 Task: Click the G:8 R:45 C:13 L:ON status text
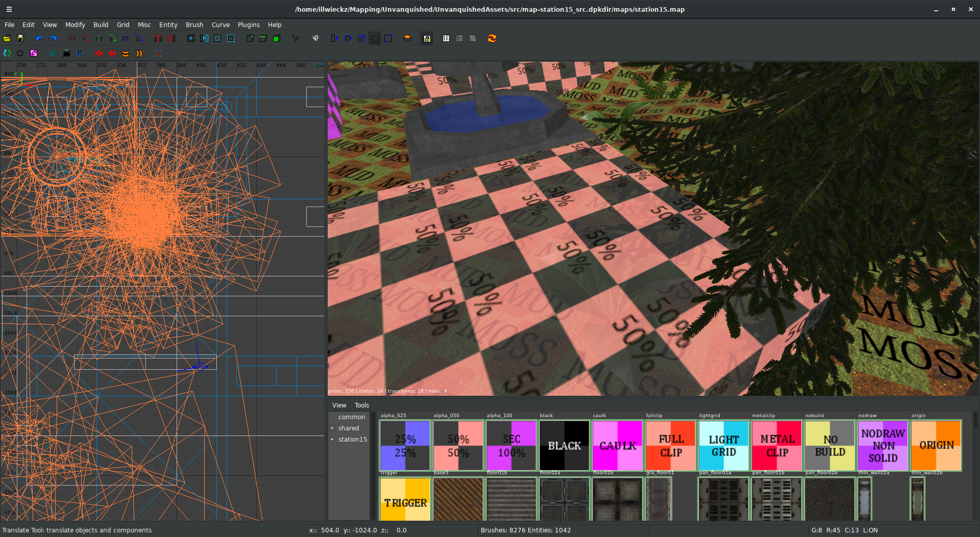pos(844,530)
